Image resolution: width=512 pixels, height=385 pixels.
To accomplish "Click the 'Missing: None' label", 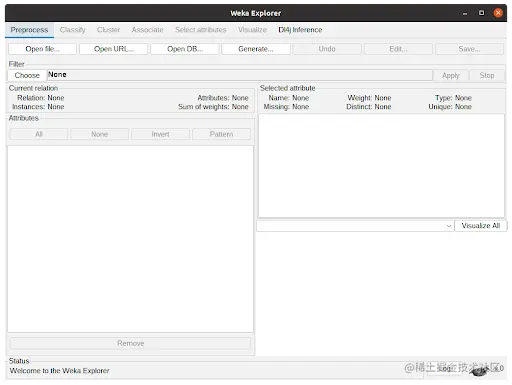I will click(286, 107).
